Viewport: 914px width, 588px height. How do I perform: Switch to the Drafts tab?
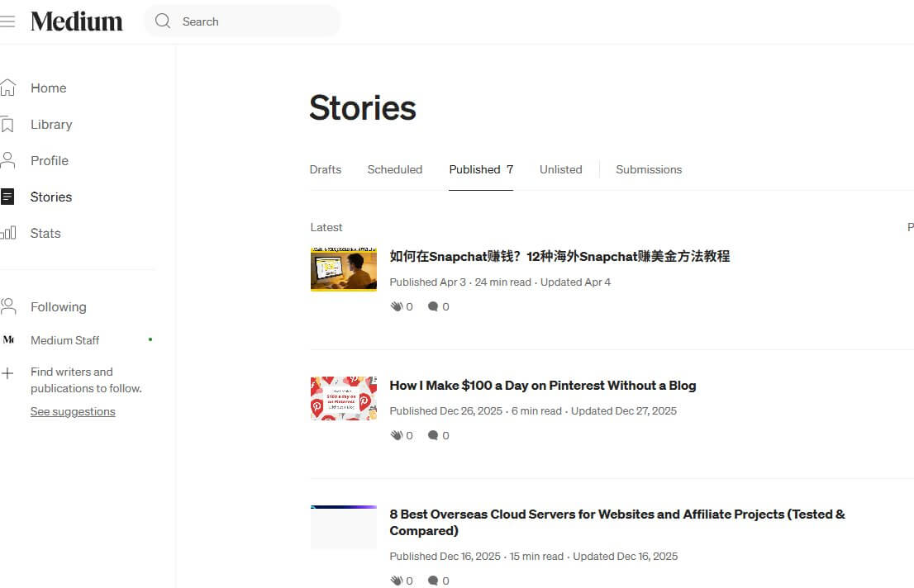click(x=326, y=169)
